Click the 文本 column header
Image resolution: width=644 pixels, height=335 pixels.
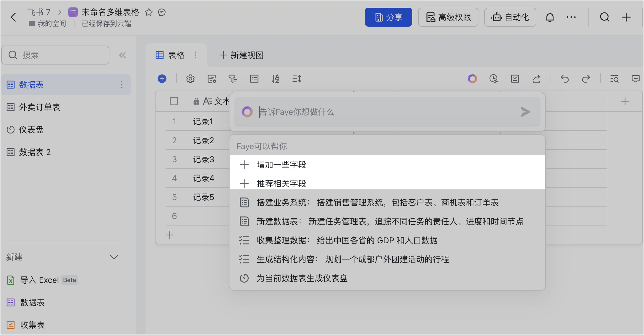pyautogui.click(x=211, y=101)
